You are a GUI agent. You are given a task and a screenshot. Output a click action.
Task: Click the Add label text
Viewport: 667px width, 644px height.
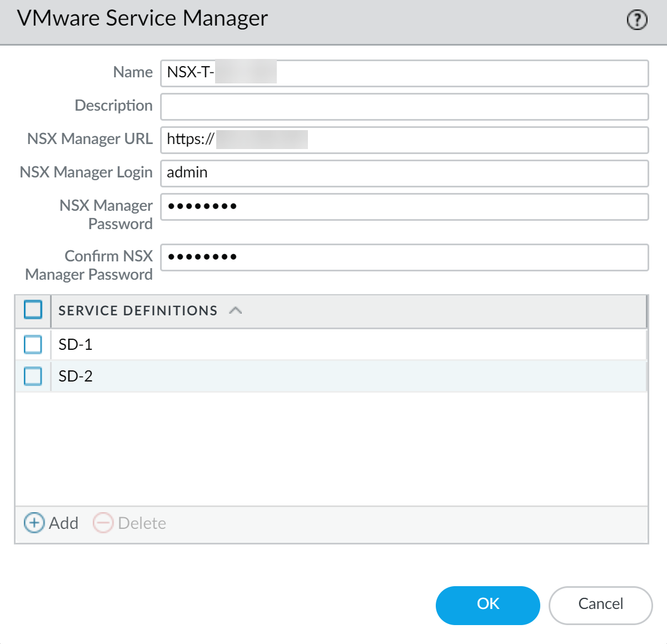click(x=64, y=523)
